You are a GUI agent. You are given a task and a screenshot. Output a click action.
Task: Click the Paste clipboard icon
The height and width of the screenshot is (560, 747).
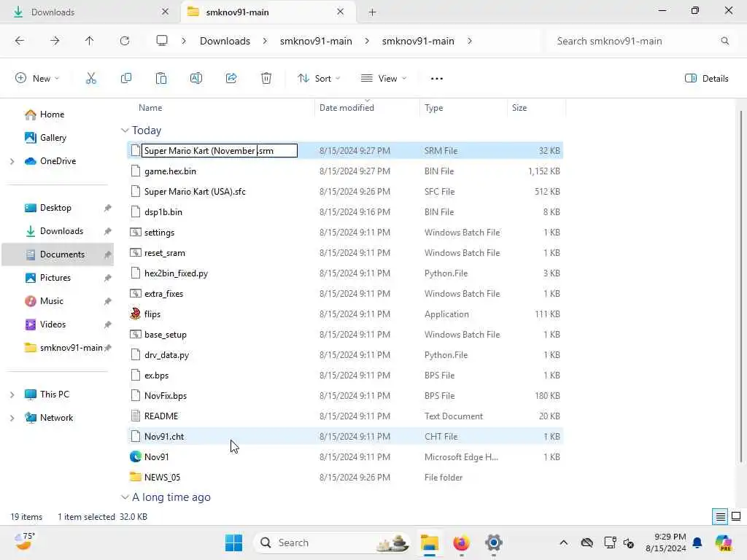tap(161, 79)
